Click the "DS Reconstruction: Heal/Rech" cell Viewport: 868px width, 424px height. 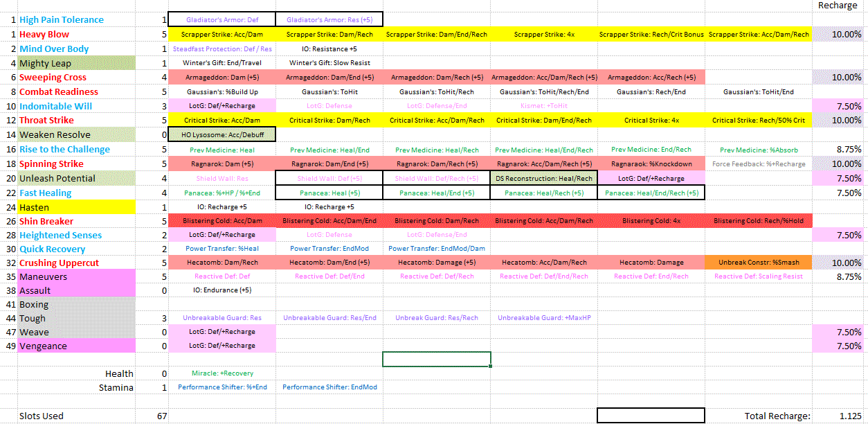tap(544, 179)
